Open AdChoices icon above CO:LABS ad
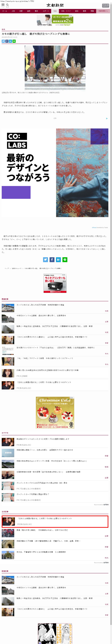The height and width of the screenshot is (644, 112). tap(107, 118)
